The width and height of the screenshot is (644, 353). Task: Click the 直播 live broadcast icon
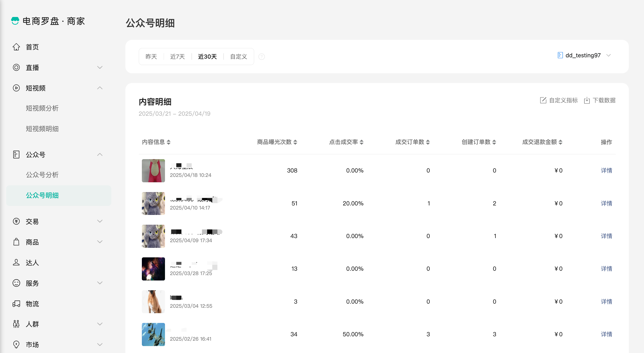click(x=16, y=68)
